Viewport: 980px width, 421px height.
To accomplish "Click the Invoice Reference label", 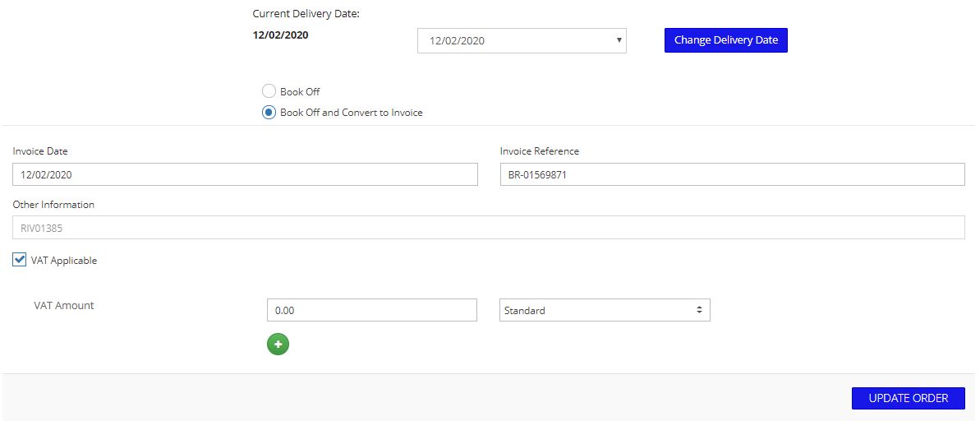I will 540,150.
